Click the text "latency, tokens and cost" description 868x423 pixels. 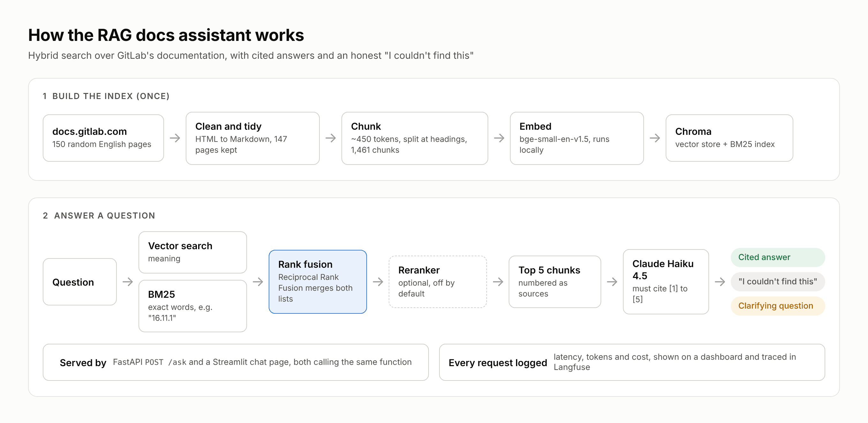tap(675, 362)
